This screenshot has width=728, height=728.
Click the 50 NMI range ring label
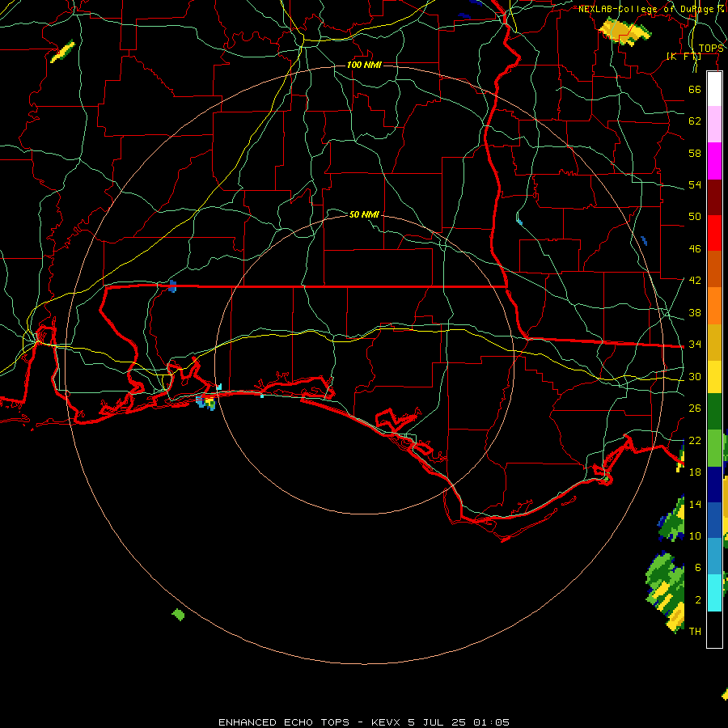[x=364, y=214]
